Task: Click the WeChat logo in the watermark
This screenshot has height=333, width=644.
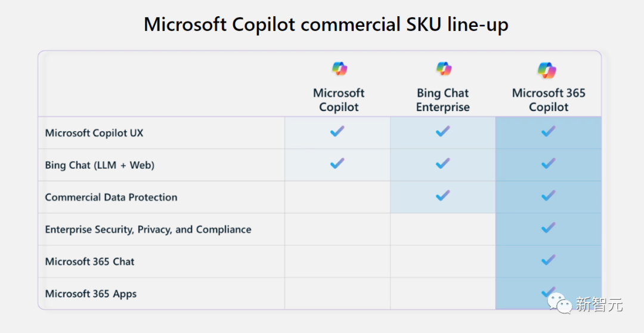Action: [560, 304]
